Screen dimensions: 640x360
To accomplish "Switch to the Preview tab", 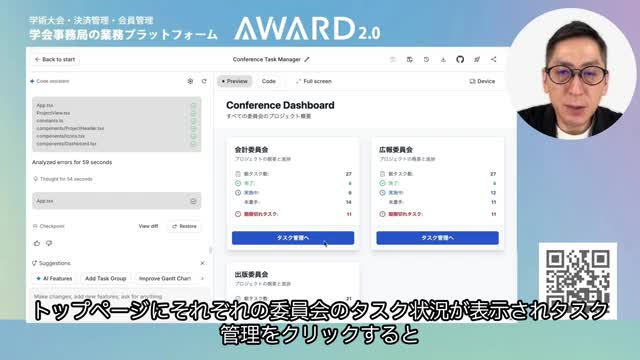I will (235, 81).
